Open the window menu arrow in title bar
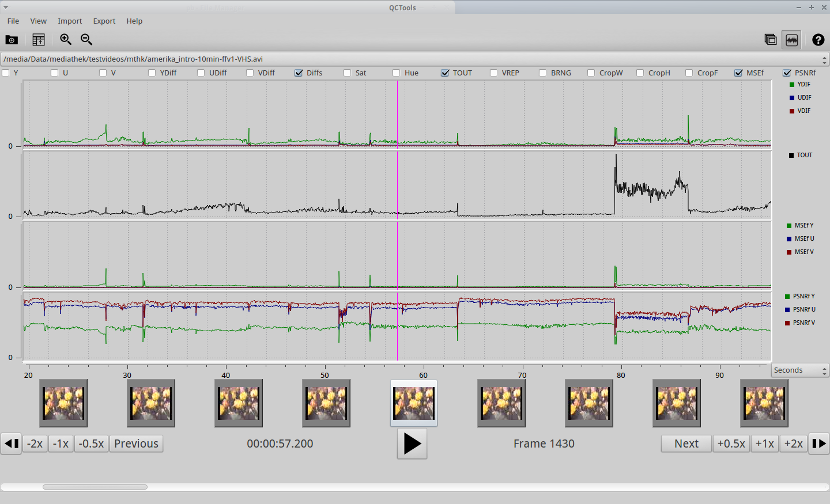The image size is (830, 504). coord(6,7)
